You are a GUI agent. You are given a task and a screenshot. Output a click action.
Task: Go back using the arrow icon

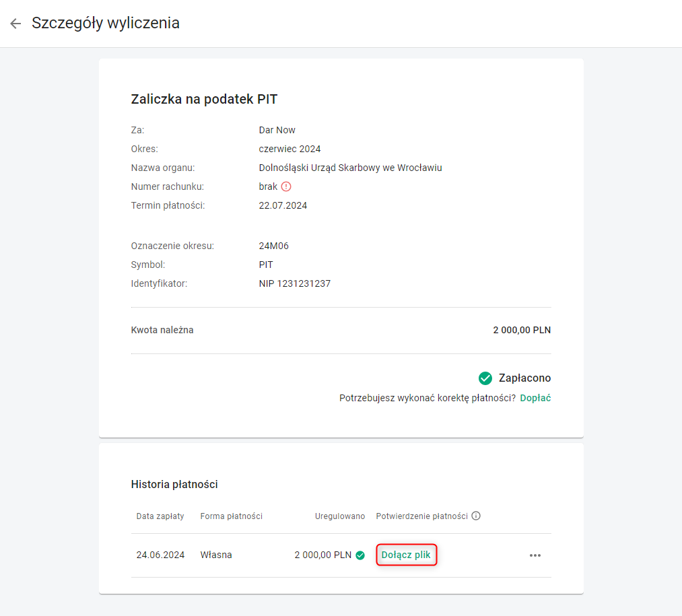tap(15, 24)
